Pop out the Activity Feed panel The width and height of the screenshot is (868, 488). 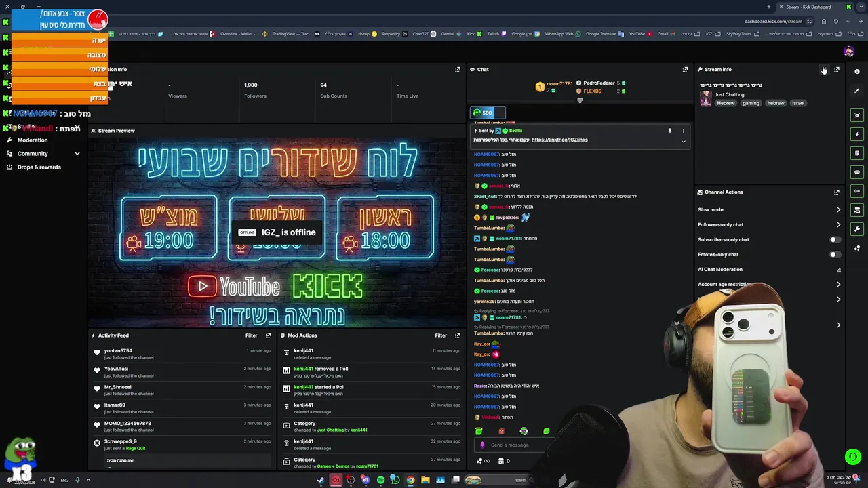[x=268, y=335]
